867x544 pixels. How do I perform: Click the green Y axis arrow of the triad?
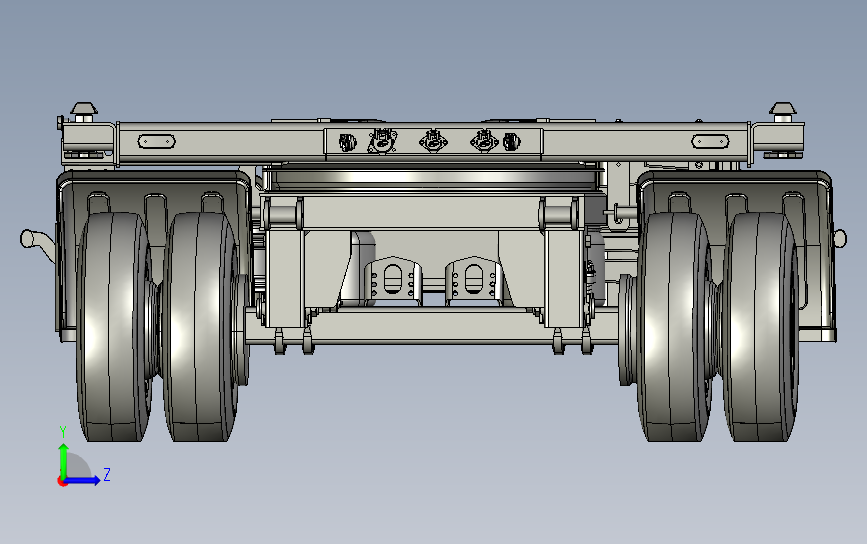point(63,460)
